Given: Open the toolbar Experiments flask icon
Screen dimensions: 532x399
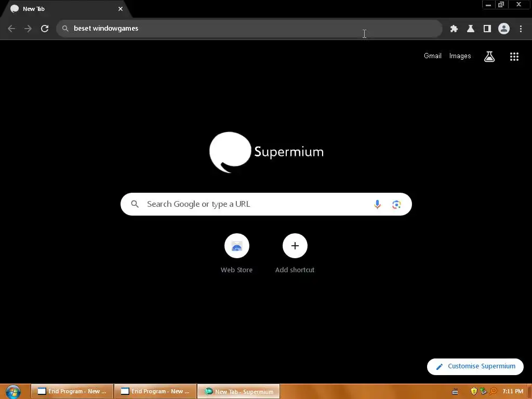Looking at the screenshot, I should (x=471, y=29).
